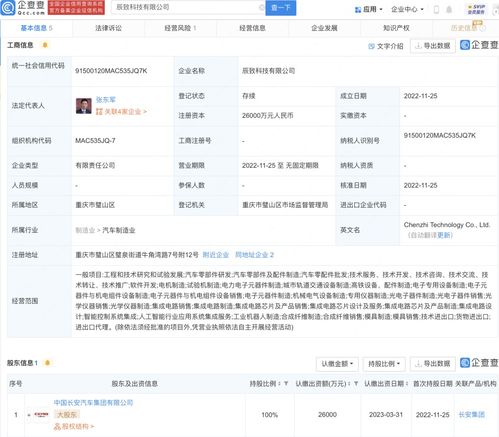
Task: Clear the search box with the X icon
Action: [x=262, y=7]
